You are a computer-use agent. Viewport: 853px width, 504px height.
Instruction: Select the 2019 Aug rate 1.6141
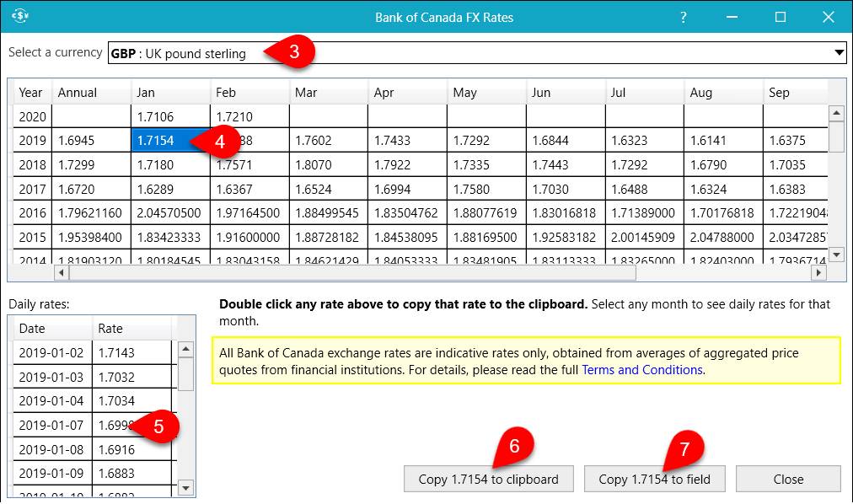(723, 140)
